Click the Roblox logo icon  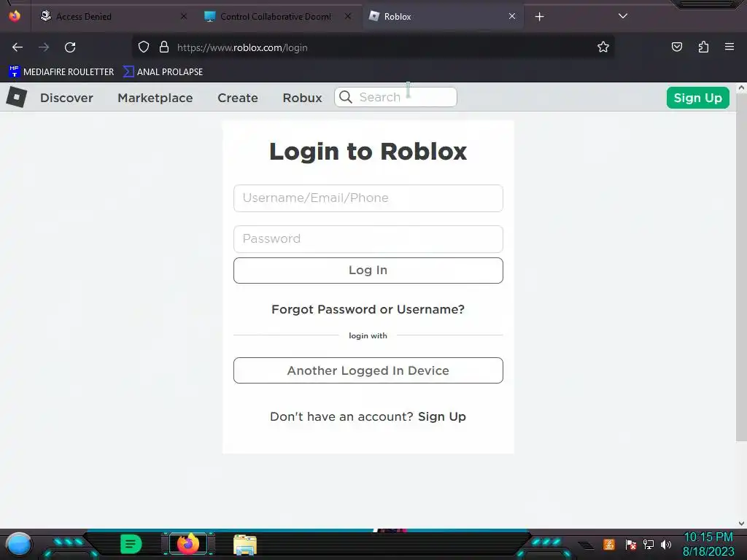[x=17, y=98]
